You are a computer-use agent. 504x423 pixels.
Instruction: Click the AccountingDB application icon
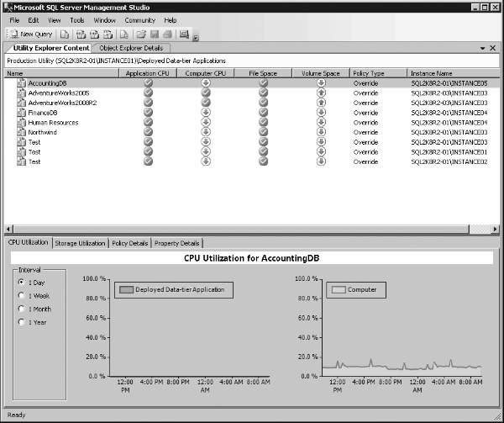(21, 83)
